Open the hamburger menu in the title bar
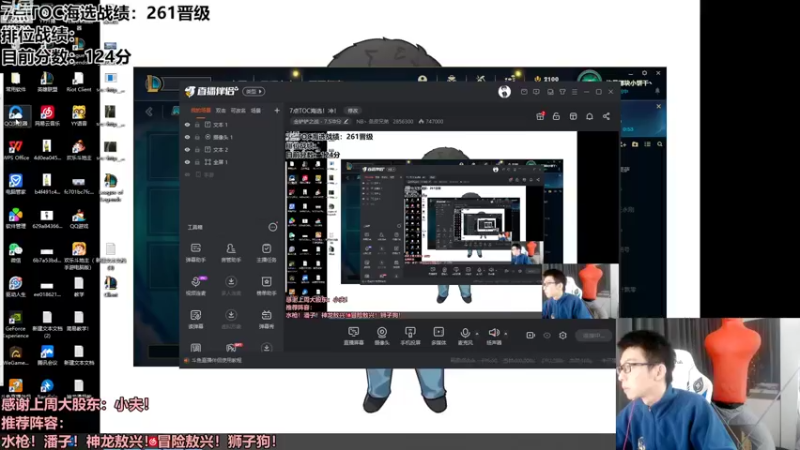800x450 pixels. 574,92
